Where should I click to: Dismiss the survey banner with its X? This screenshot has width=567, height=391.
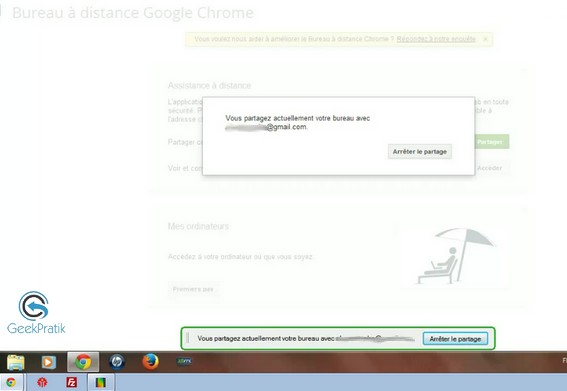(486, 39)
